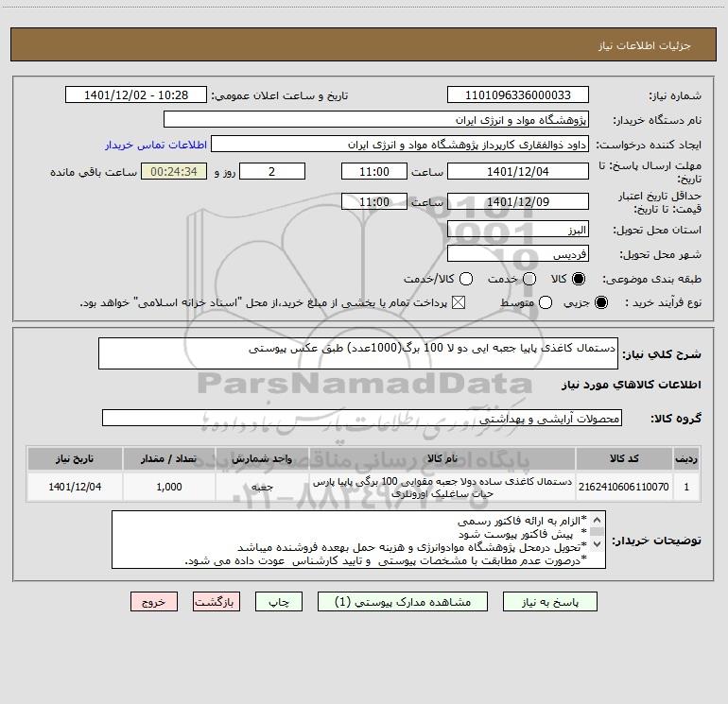Click the remaining days field showing 2
The width and height of the screenshot is (728, 704).
coord(272,171)
